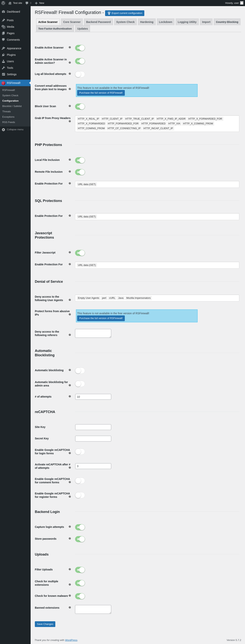Enable Google reCAPTCHA for login forms
The image size is (245, 644).
pyautogui.click(x=80, y=451)
